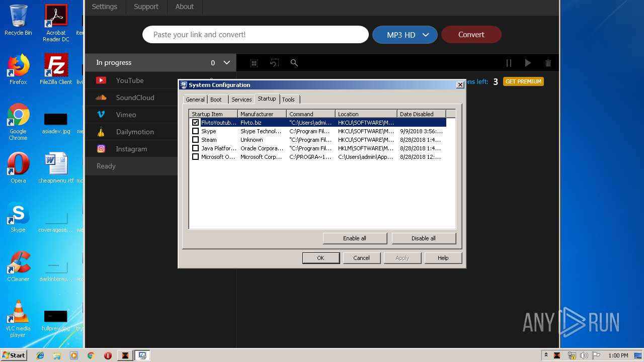Screen dimensions: 644x362
Task: Open FileZilla Client desktop shortcut
Action: (56, 69)
